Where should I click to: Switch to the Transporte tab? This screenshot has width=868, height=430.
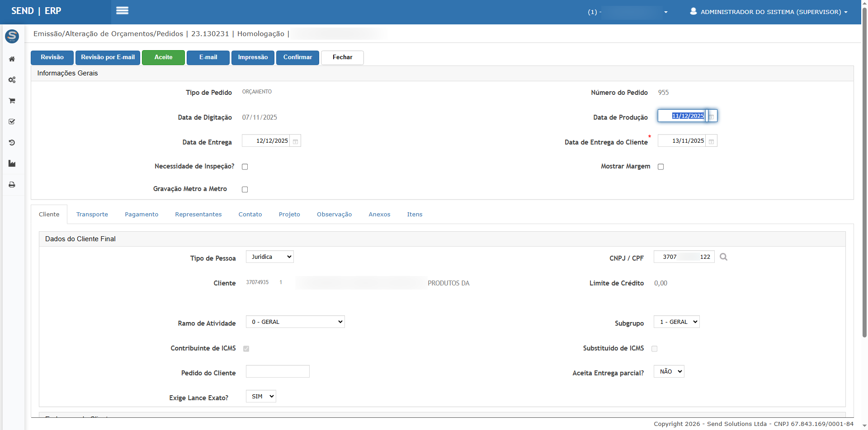click(92, 215)
